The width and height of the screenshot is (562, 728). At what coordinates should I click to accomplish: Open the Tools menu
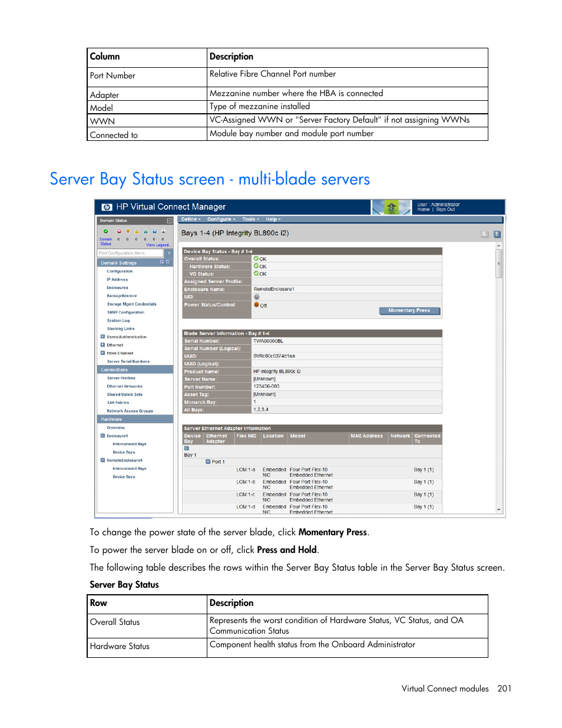coord(250,219)
